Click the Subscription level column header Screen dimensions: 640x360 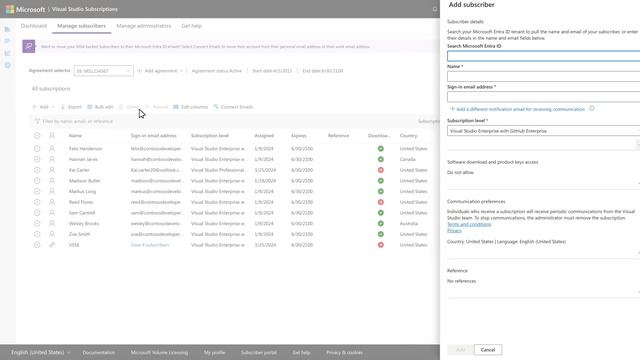pyautogui.click(x=210, y=136)
